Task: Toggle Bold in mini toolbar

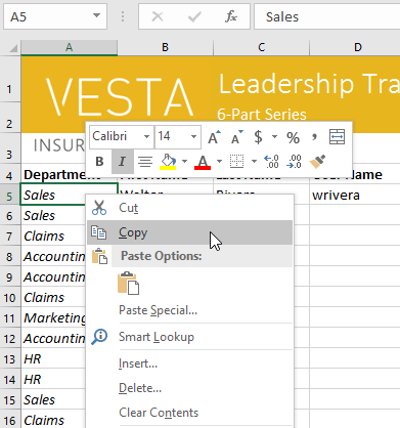Action: (x=99, y=162)
